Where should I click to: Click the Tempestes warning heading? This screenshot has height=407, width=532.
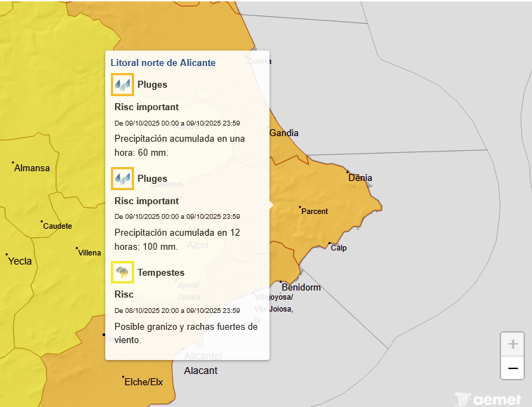tap(161, 272)
